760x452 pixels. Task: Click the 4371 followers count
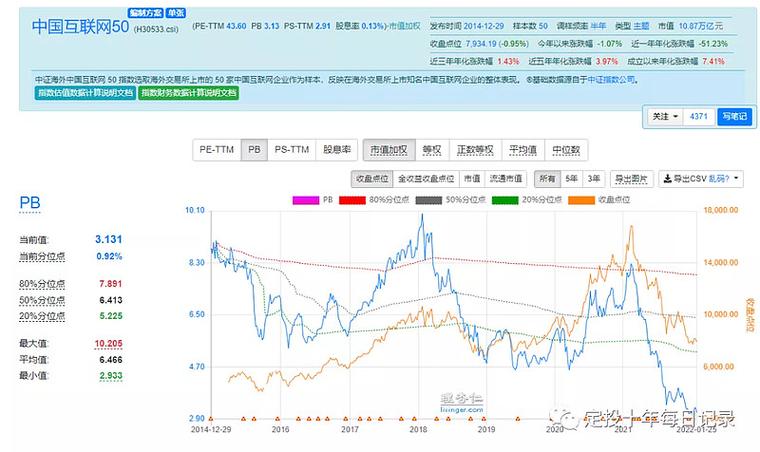tap(698, 116)
